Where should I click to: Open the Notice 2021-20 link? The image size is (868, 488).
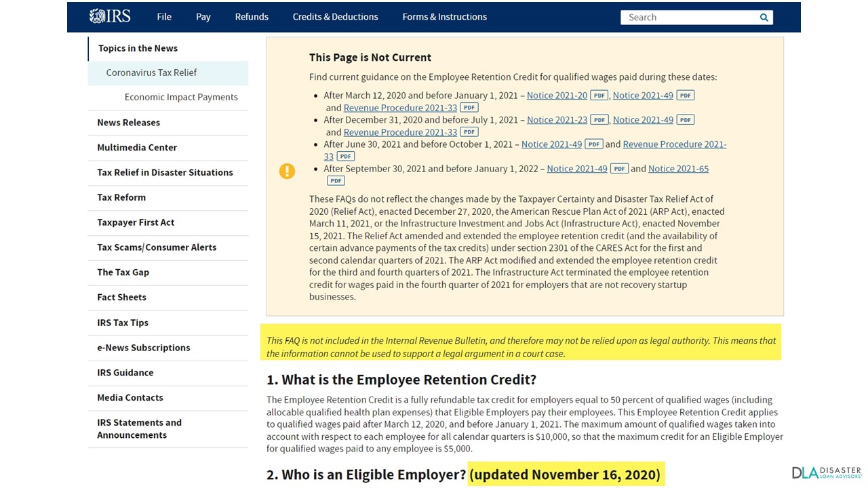coord(557,96)
